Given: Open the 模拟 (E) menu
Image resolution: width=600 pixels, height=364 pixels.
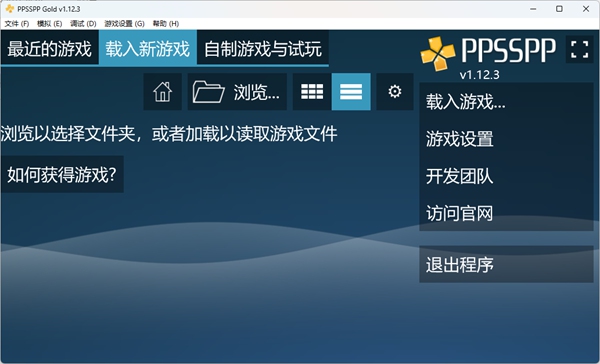Looking at the screenshot, I should pos(49,24).
